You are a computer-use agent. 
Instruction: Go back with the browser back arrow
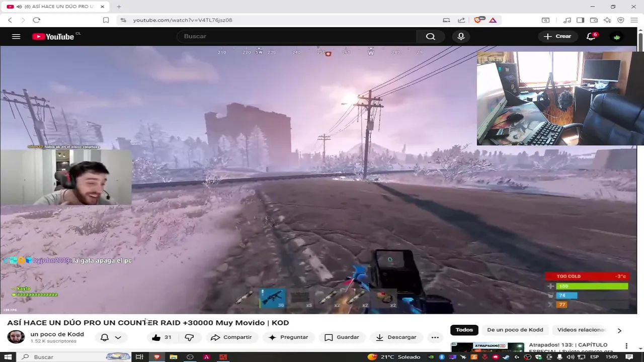coord(10,20)
